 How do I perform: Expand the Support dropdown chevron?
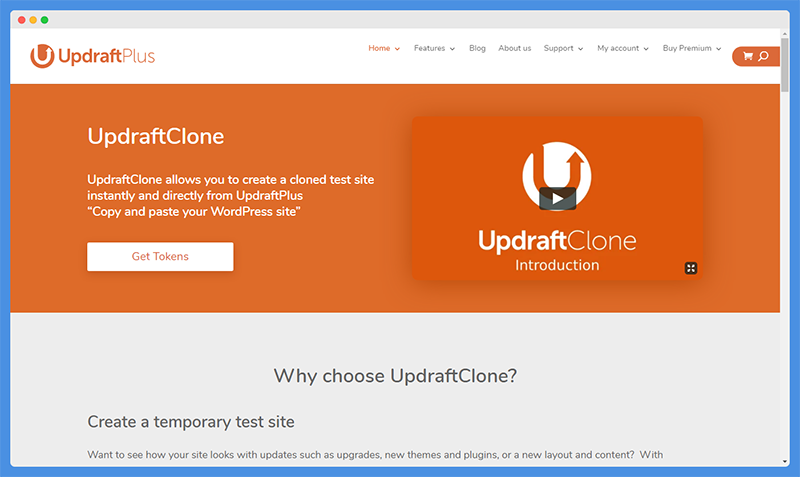pos(581,49)
